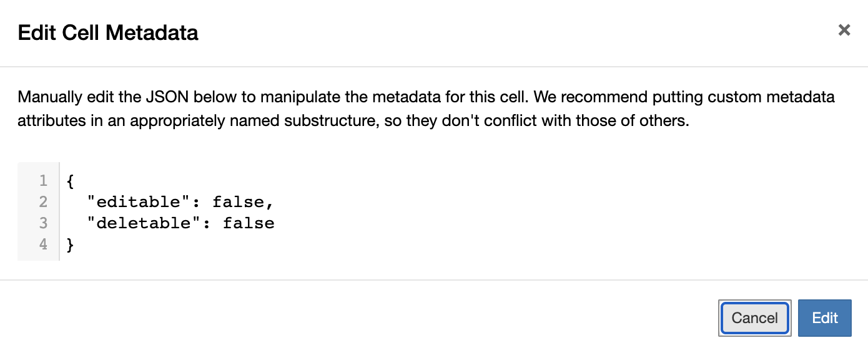Viewport: 868px width, 353px height.
Task: Click the comma ending the editable line
Action: click(269, 203)
